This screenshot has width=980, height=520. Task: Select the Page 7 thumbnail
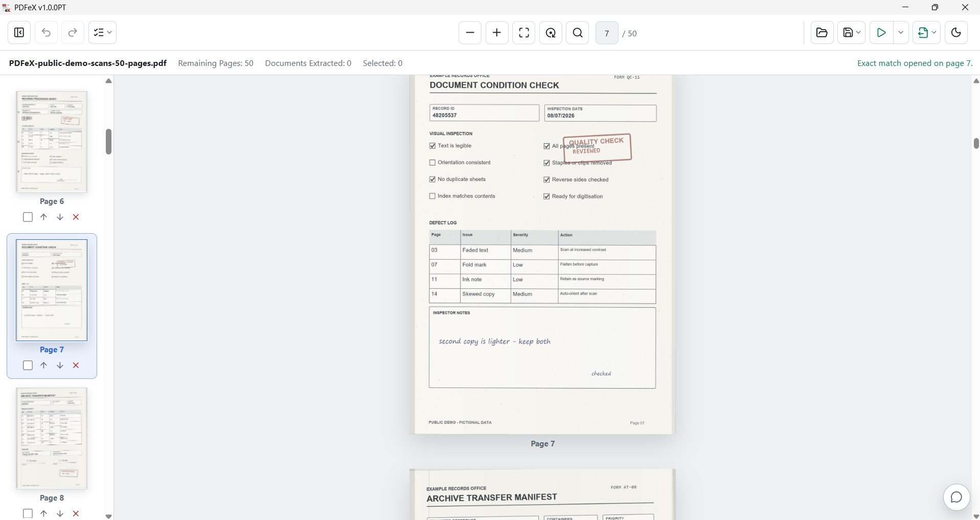click(52, 290)
